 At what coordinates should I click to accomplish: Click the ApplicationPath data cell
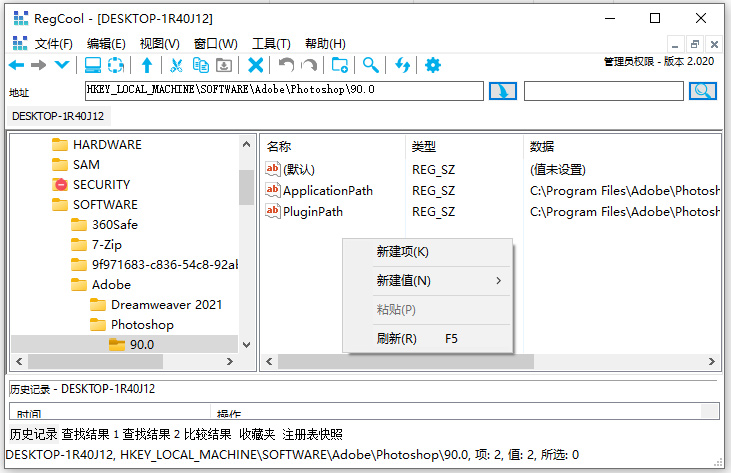624,191
